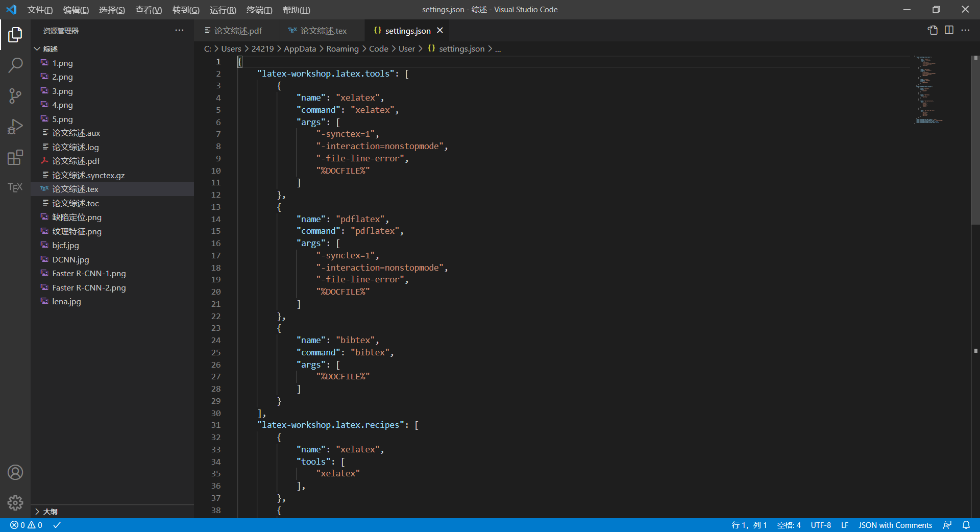This screenshot has width=980, height=532.
Task: Click the error and warning counter
Action: click(26, 525)
